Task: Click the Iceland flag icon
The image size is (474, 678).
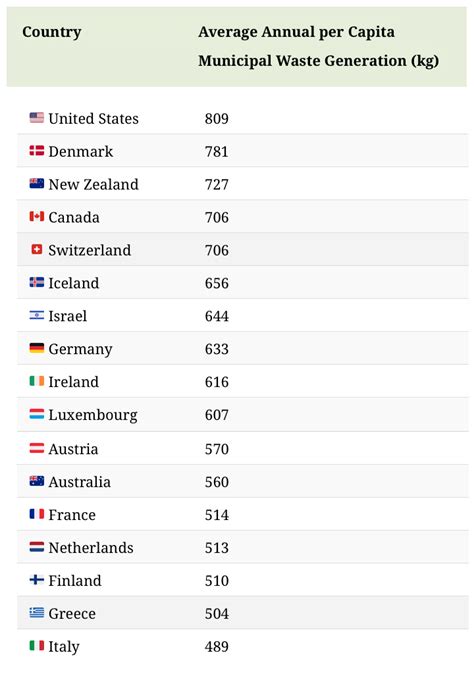Action: tap(37, 282)
